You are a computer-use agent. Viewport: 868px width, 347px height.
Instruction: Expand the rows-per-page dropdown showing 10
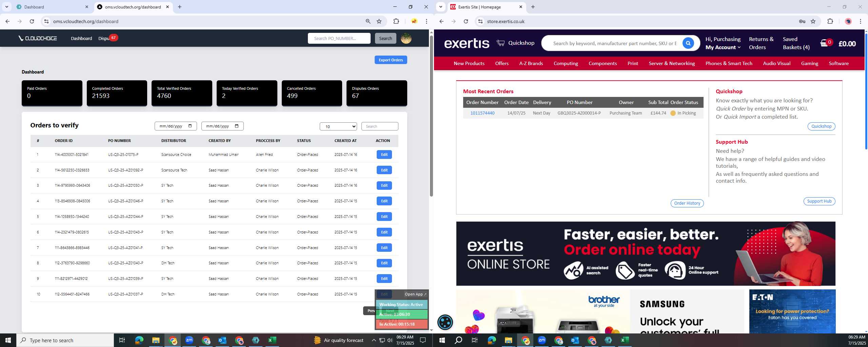click(338, 126)
